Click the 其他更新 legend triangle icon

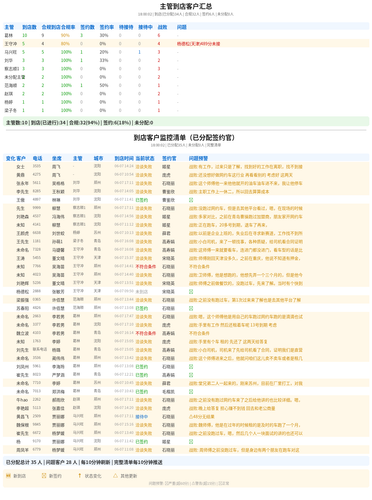click(x=115, y=476)
